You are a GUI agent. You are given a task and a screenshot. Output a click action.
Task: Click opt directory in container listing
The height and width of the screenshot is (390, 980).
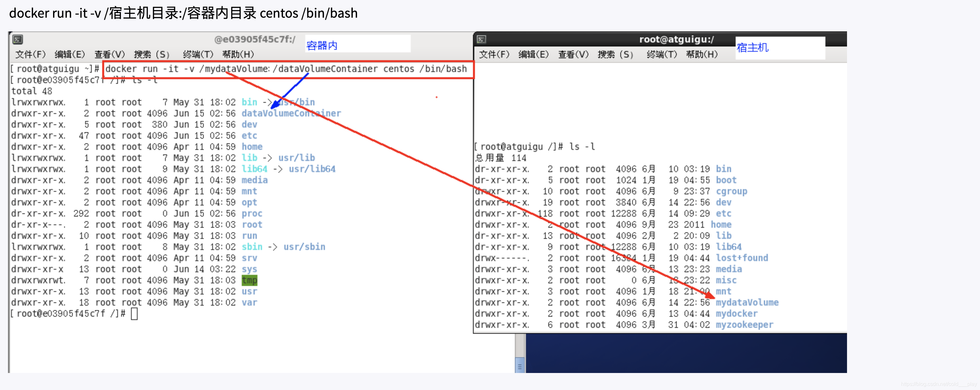(250, 202)
